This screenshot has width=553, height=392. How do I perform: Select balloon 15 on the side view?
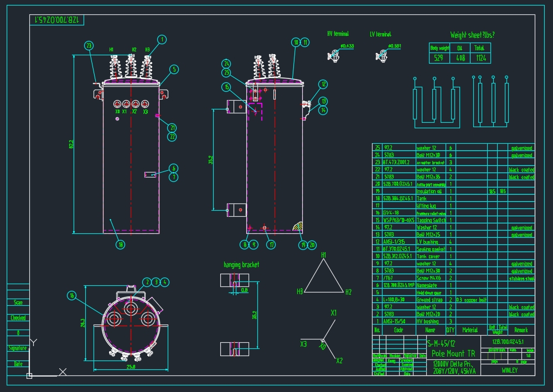tap(226, 87)
